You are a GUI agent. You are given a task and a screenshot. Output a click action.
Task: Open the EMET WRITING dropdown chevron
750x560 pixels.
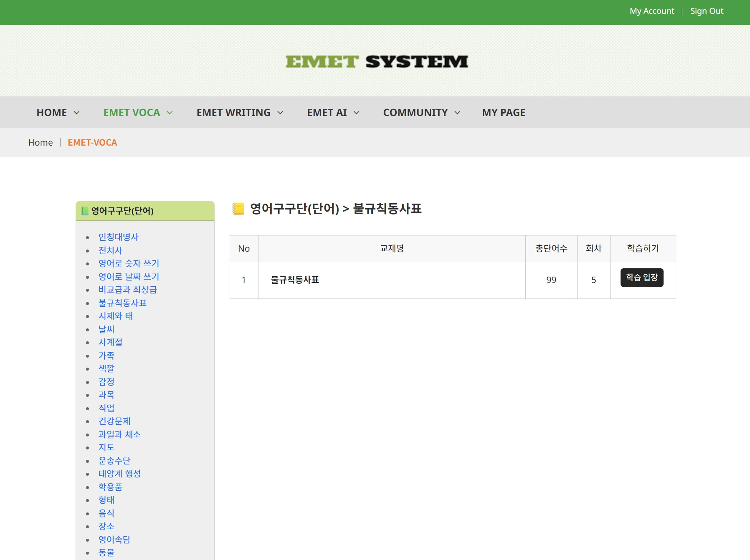pos(280,113)
